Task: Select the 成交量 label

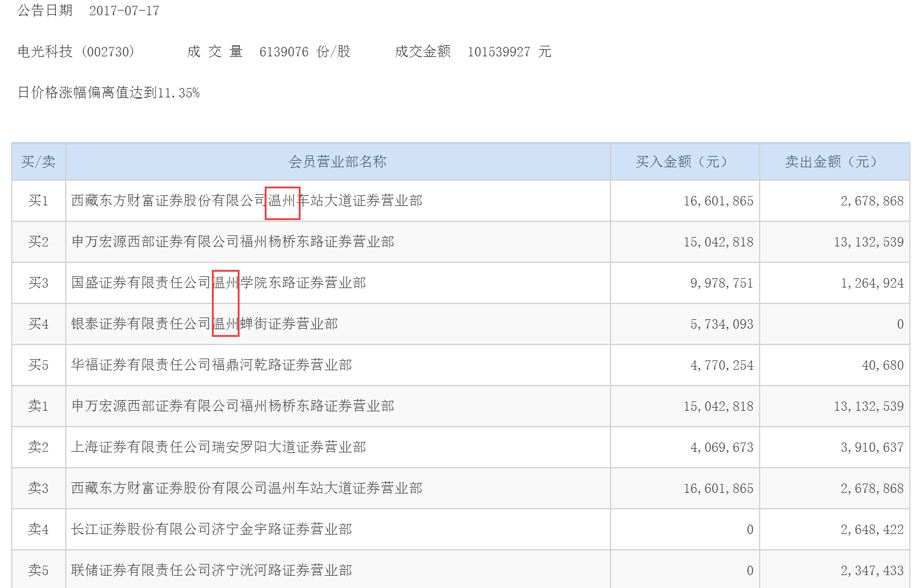Action: [215, 52]
